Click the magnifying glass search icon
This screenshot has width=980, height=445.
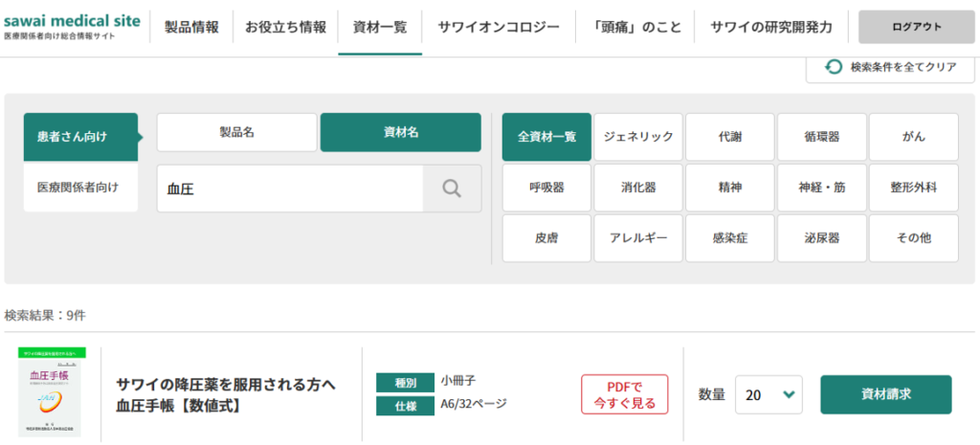click(x=452, y=189)
